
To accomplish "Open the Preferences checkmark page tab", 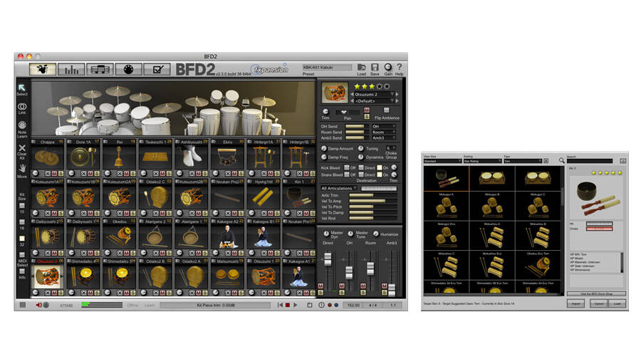I will pos(157,69).
